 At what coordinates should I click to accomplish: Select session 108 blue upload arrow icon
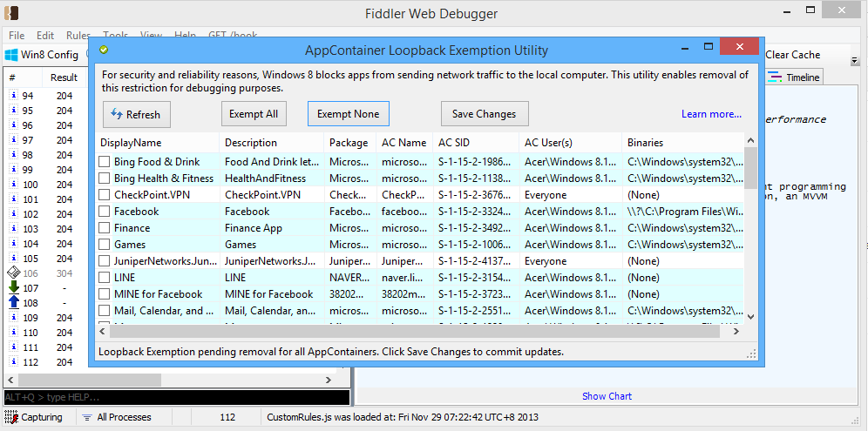pos(14,302)
